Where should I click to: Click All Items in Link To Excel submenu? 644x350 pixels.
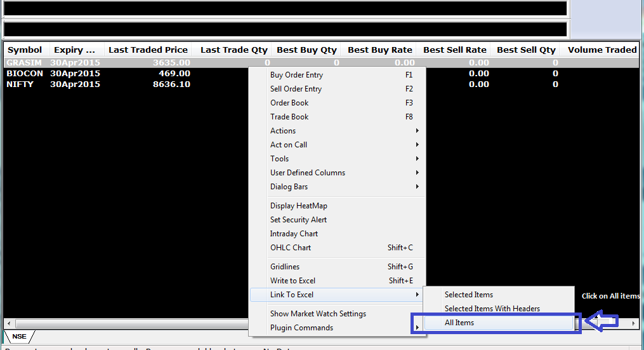coord(459,323)
